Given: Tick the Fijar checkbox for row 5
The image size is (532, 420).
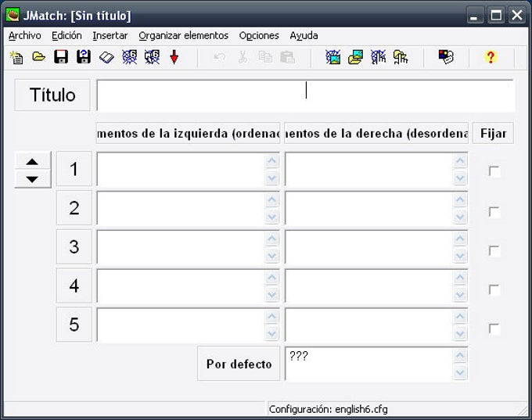Looking at the screenshot, I should coord(494,328).
